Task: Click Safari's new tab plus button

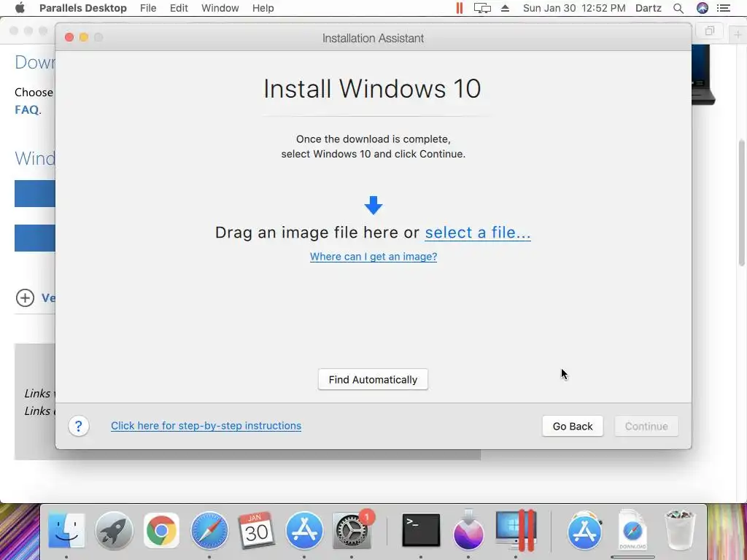Action: [738, 34]
